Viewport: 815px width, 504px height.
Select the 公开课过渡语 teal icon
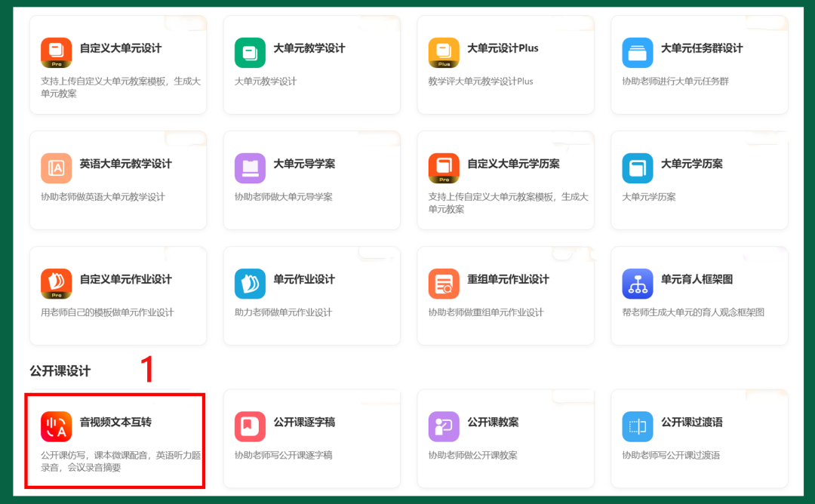click(637, 426)
